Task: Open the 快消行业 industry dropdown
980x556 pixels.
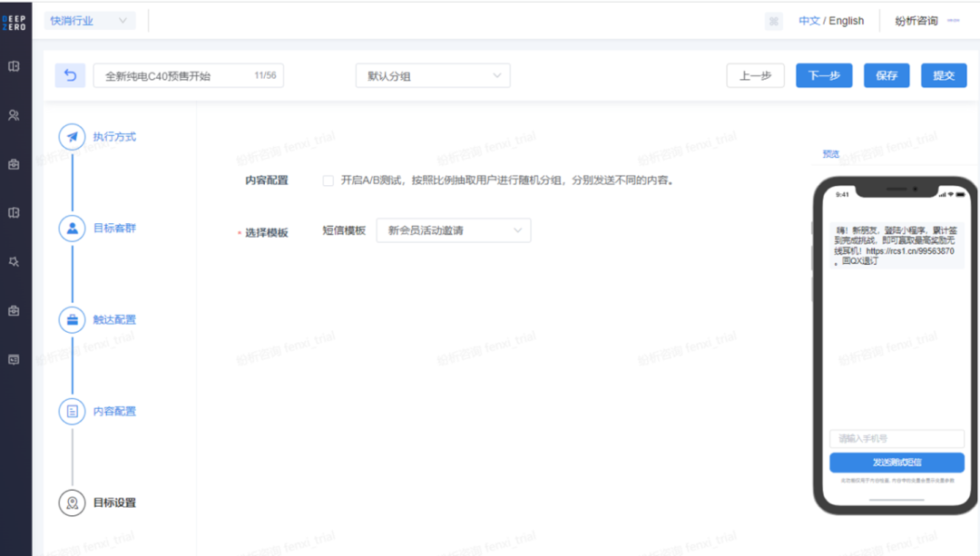Action: (x=89, y=20)
